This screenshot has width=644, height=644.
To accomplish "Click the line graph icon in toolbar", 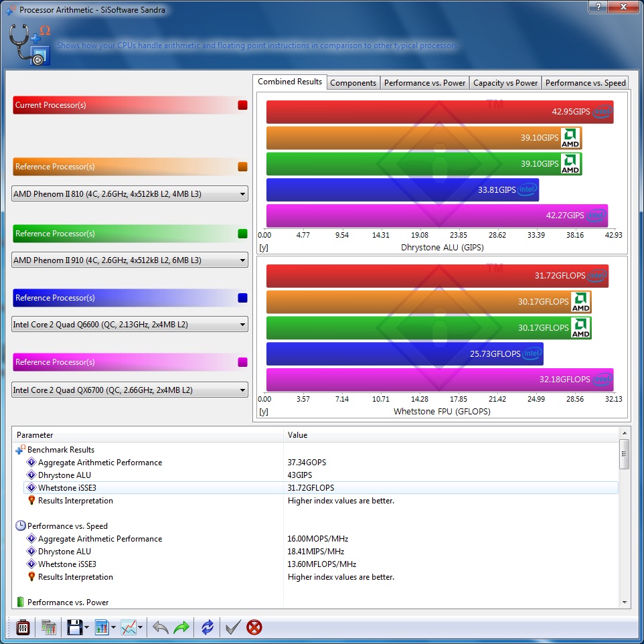I will pyautogui.click(x=129, y=627).
